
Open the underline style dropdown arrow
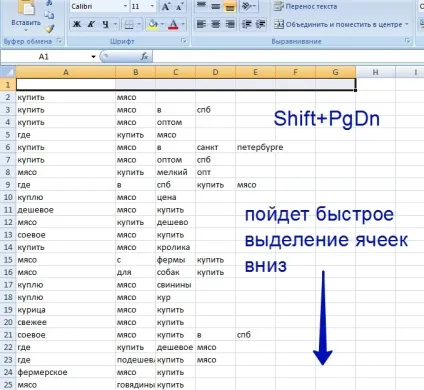(x=115, y=24)
